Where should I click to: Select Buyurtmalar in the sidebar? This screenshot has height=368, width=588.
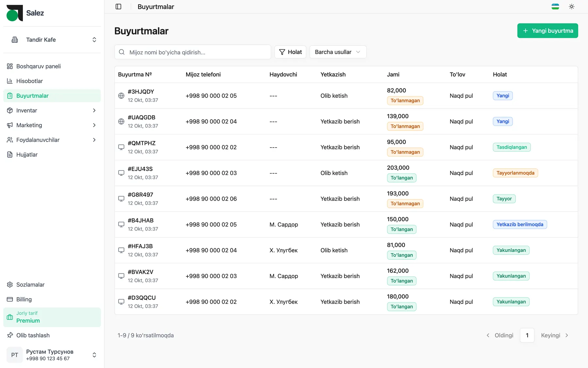pyautogui.click(x=52, y=96)
